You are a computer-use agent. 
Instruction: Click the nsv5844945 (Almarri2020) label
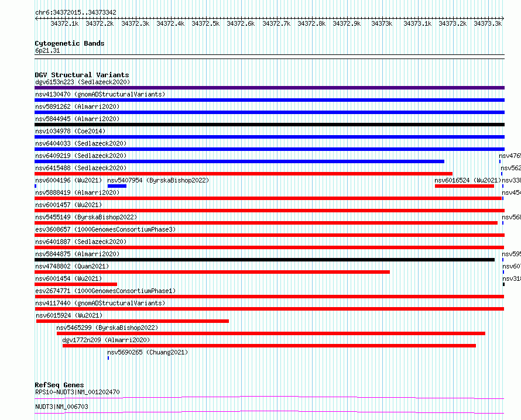tap(77, 119)
